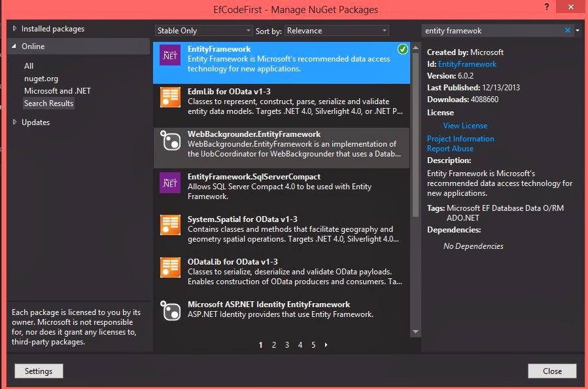Click the Microsoft ASP.NET Identity EntityFramework icon
The image size is (588, 389).
170,310
